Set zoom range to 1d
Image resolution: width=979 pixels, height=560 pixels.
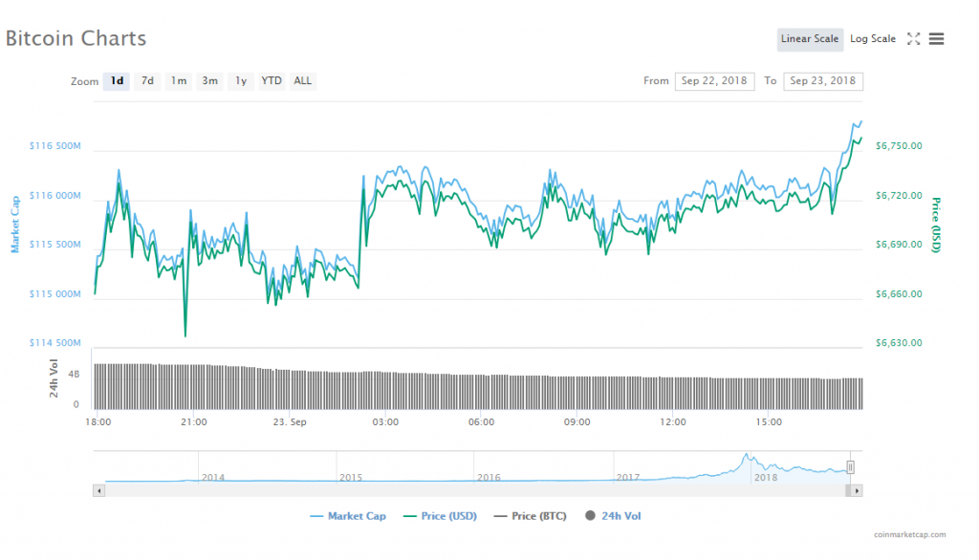tap(117, 81)
